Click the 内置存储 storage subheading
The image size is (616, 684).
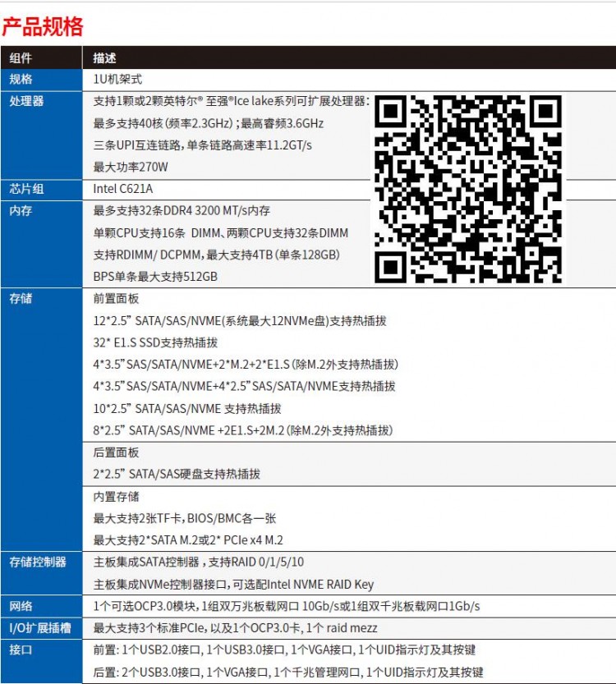(x=117, y=497)
